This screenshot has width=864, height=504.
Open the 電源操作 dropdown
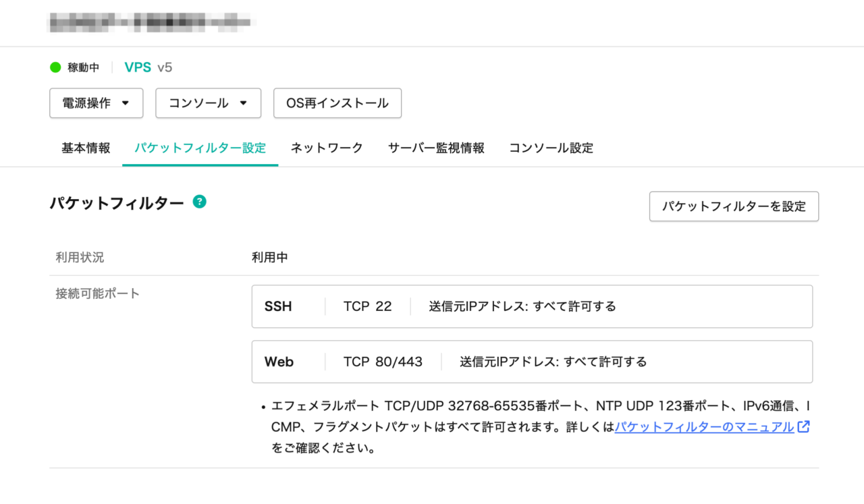click(x=96, y=103)
